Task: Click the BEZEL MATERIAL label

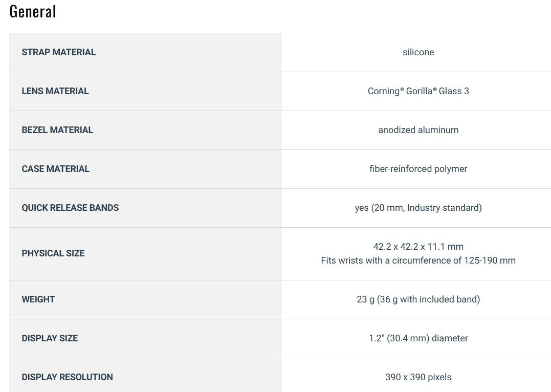Action: pos(57,130)
